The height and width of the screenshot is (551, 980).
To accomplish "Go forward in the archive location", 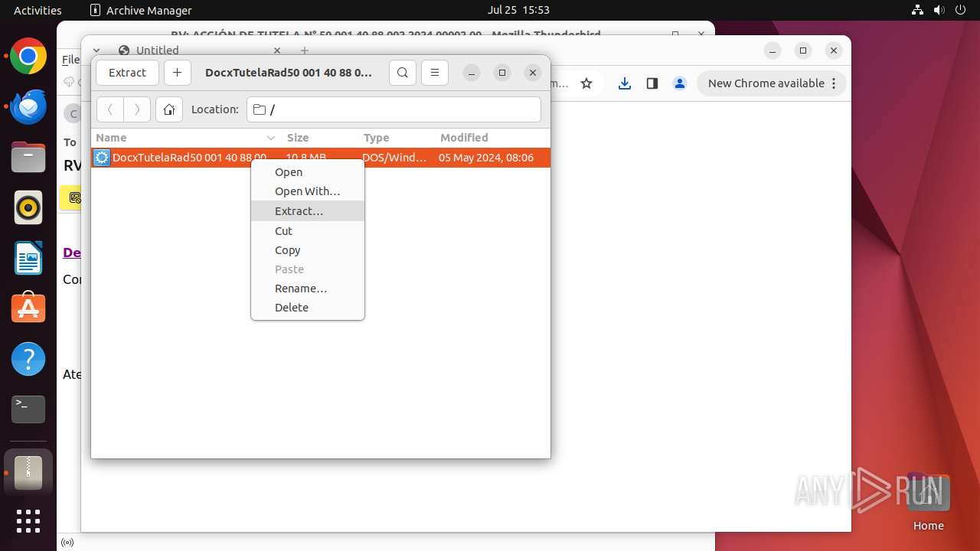I will (x=137, y=109).
